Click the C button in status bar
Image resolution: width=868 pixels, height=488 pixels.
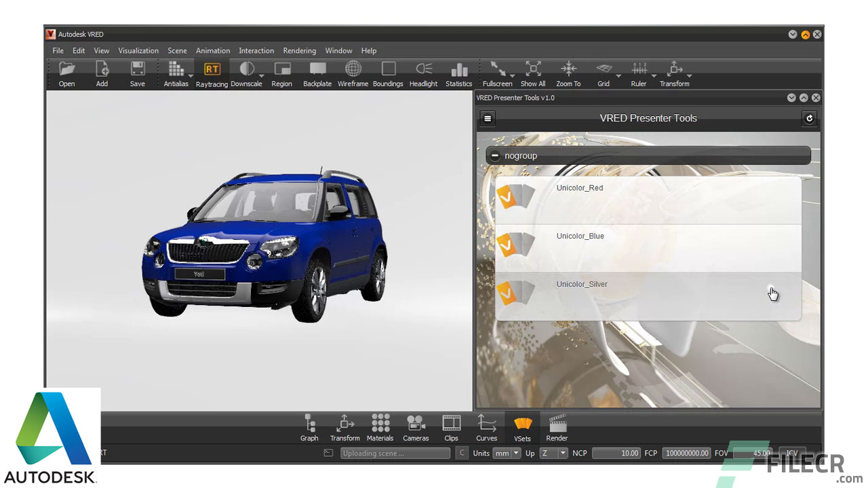tap(462, 453)
